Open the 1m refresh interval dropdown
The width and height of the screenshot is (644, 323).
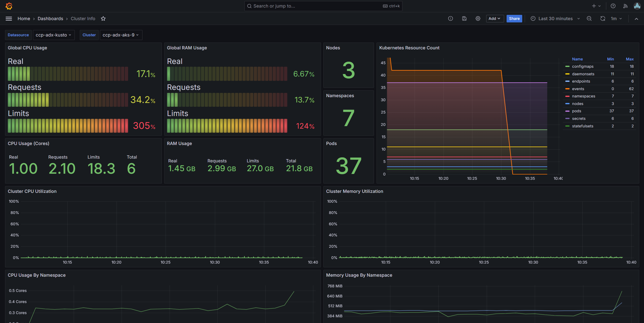[x=617, y=19]
